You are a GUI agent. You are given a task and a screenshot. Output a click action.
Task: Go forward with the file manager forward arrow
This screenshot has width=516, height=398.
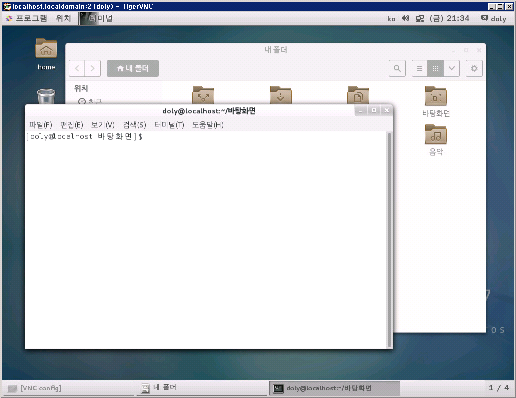[93, 68]
